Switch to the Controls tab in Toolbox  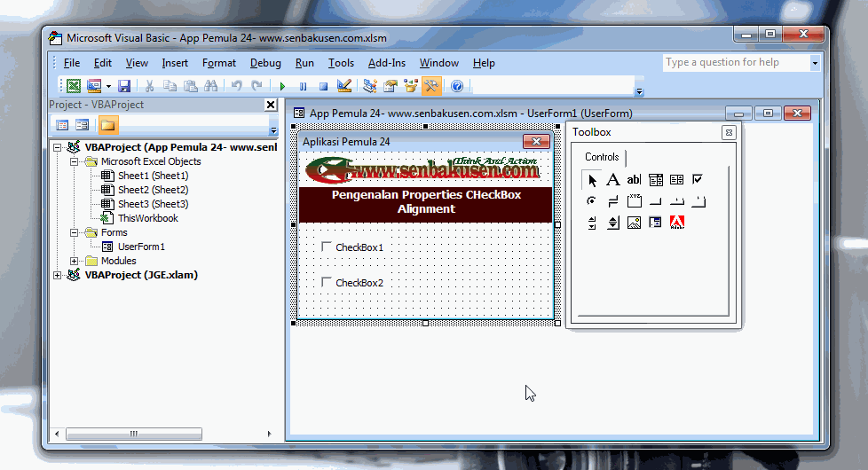602,157
